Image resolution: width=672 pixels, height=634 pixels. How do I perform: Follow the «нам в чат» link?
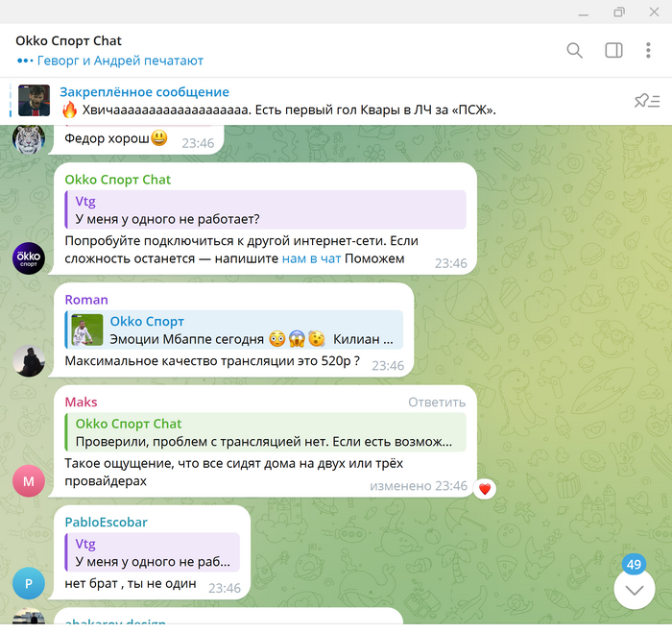click(312, 258)
